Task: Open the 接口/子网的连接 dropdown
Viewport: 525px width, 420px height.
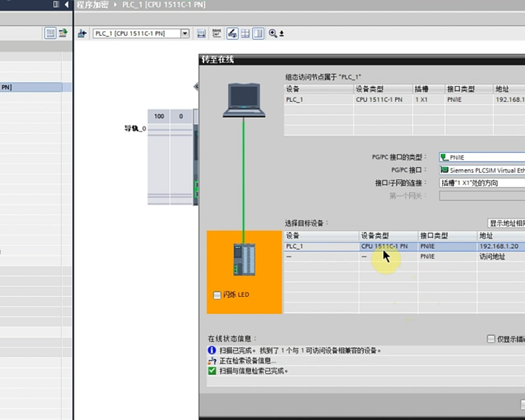Action: tap(481, 183)
